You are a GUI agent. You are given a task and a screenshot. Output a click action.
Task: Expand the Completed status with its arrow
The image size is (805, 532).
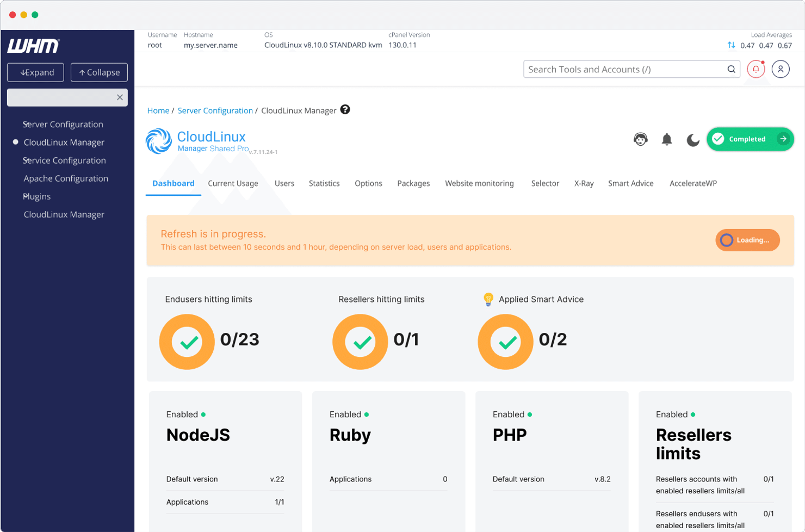tap(785, 139)
